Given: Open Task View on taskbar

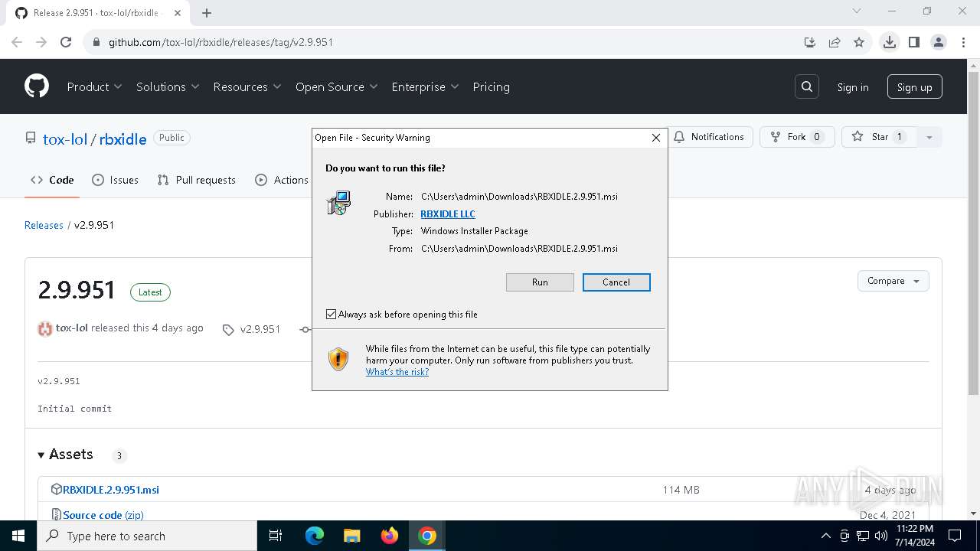Looking at the screenshot, I should 276,536.
